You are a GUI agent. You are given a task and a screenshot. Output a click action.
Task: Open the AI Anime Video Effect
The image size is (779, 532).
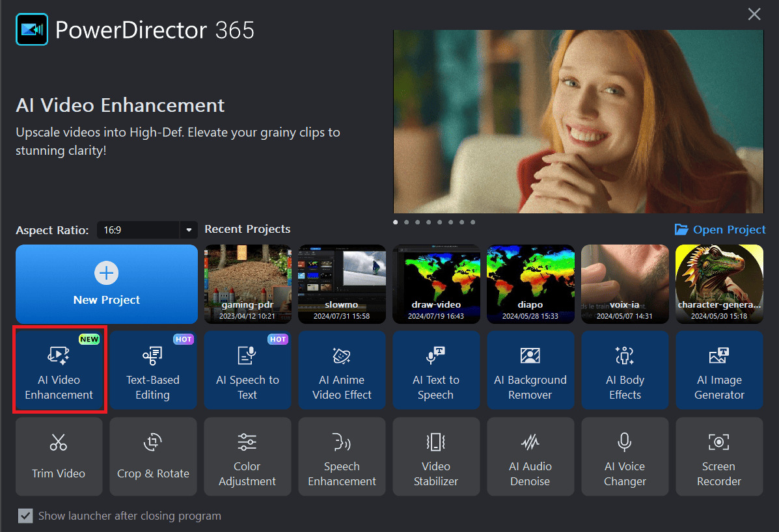(x=342, y=370)
